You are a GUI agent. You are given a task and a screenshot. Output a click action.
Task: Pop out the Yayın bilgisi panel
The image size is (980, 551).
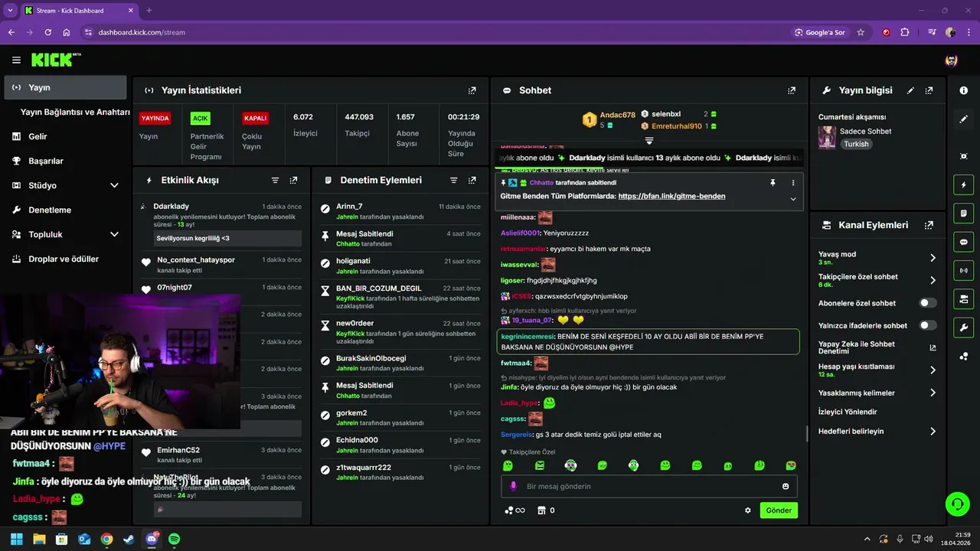(929, 90)
